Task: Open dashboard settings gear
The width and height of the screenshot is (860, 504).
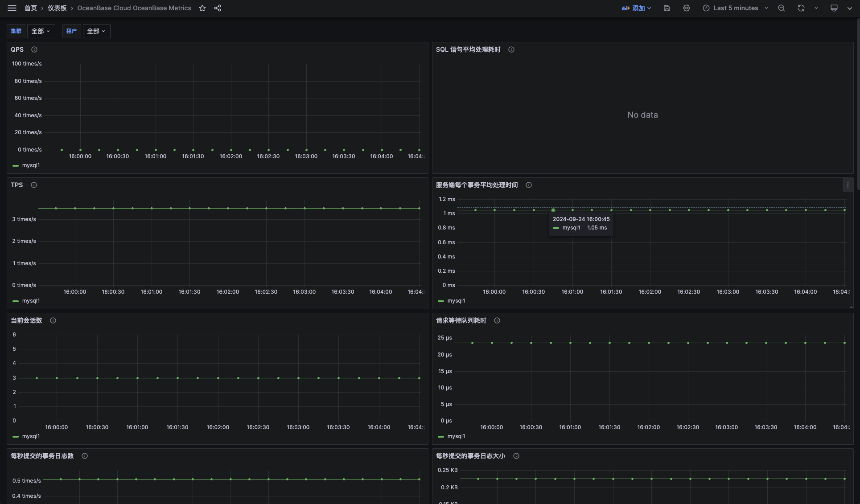Action: (x=687, y=8)
